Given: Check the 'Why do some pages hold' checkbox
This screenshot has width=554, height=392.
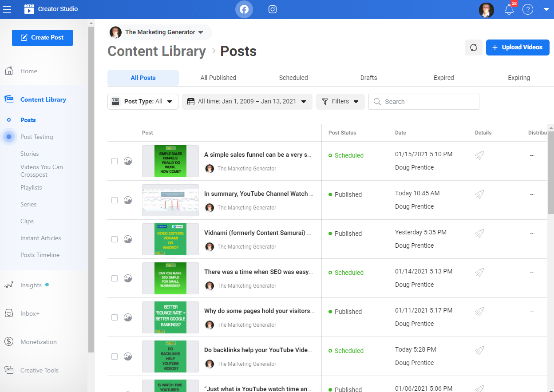Looking at the screenshot, I should coord(115,317).
